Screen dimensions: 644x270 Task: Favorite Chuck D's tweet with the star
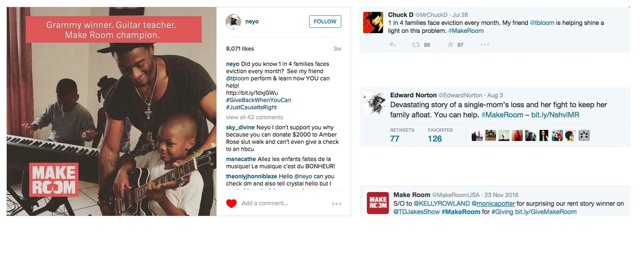click(450, 44)
